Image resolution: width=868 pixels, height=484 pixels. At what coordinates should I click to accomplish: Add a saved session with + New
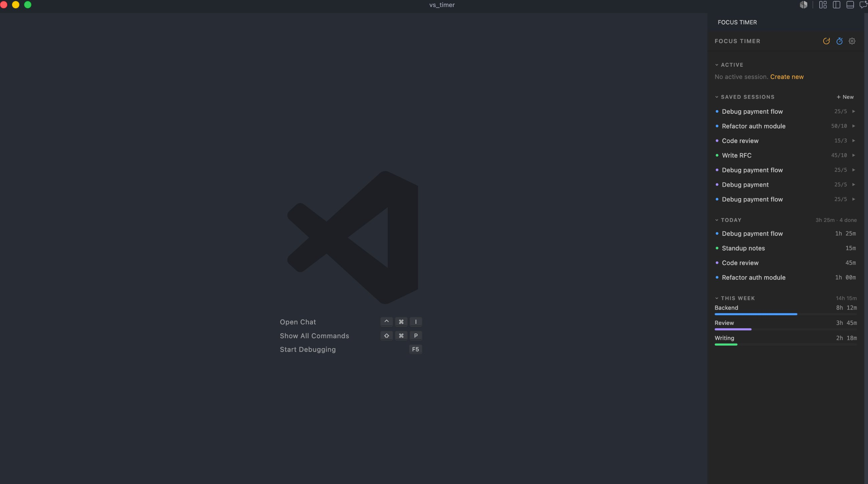click(x=845, y=97)
